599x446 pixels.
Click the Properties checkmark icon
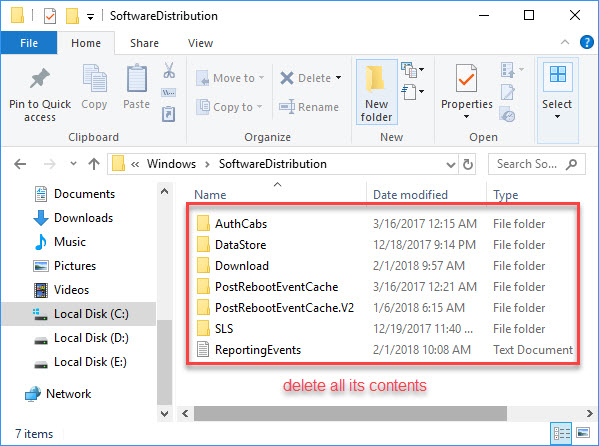tap(466, 78)
